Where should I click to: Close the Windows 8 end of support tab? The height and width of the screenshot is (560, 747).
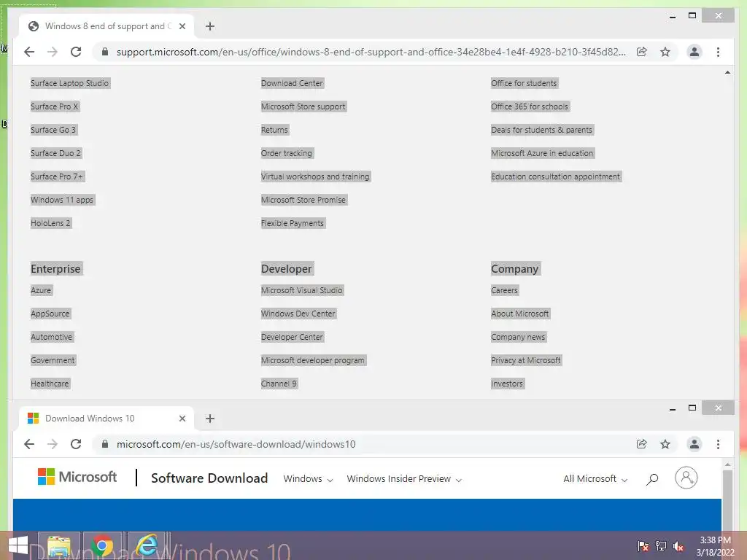(x=182, y=26)
